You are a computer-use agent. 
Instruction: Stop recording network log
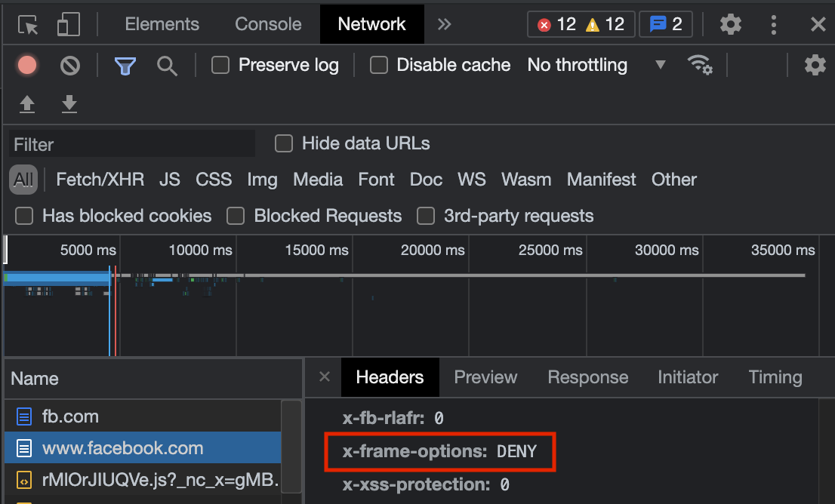27,66
